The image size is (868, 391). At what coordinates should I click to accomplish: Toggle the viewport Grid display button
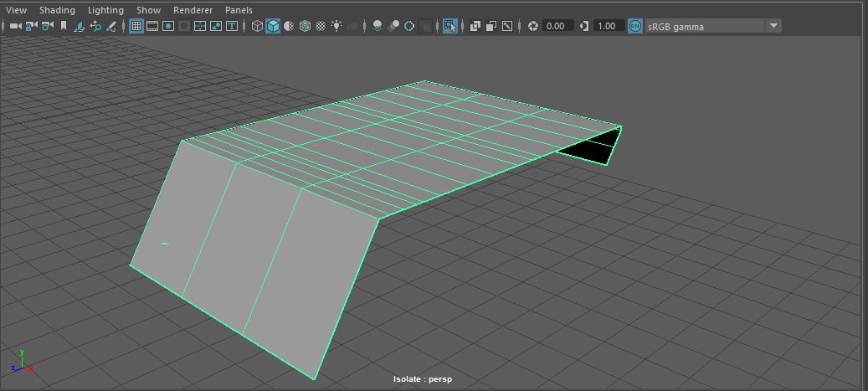tap(136, 26)
